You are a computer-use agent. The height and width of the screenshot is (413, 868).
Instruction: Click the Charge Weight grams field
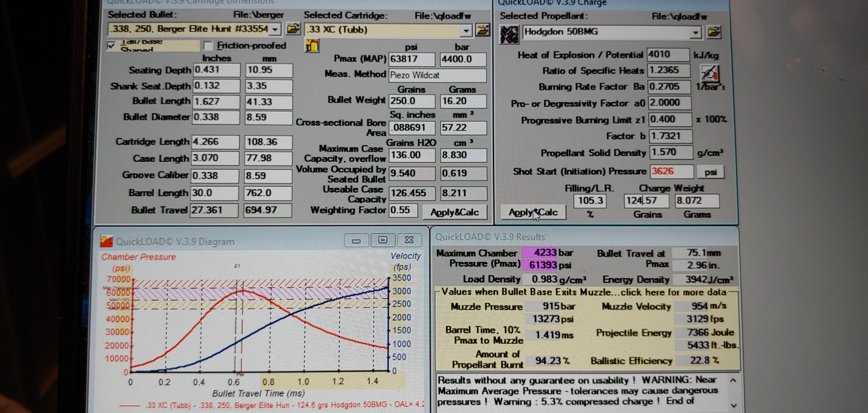(x=697, y=201)
